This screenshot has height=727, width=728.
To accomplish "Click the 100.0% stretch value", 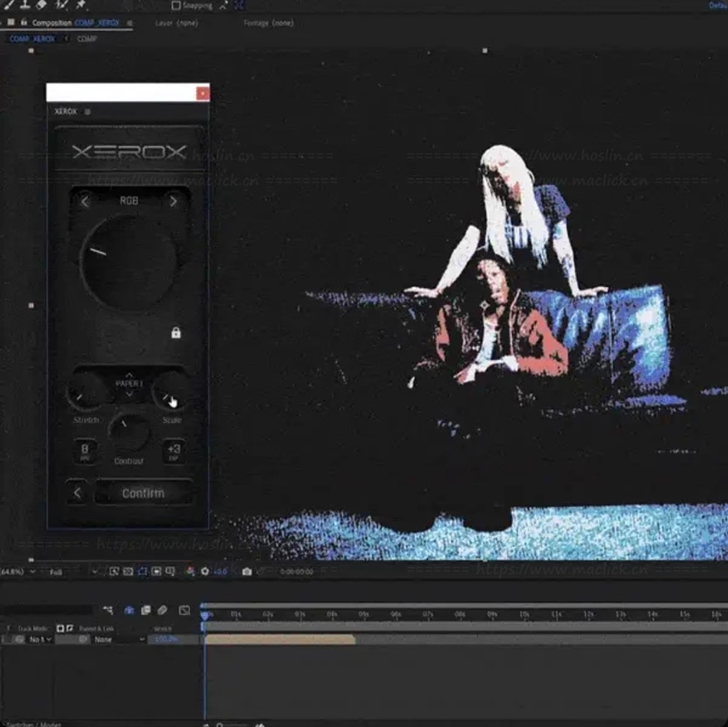I will (166, 639).
